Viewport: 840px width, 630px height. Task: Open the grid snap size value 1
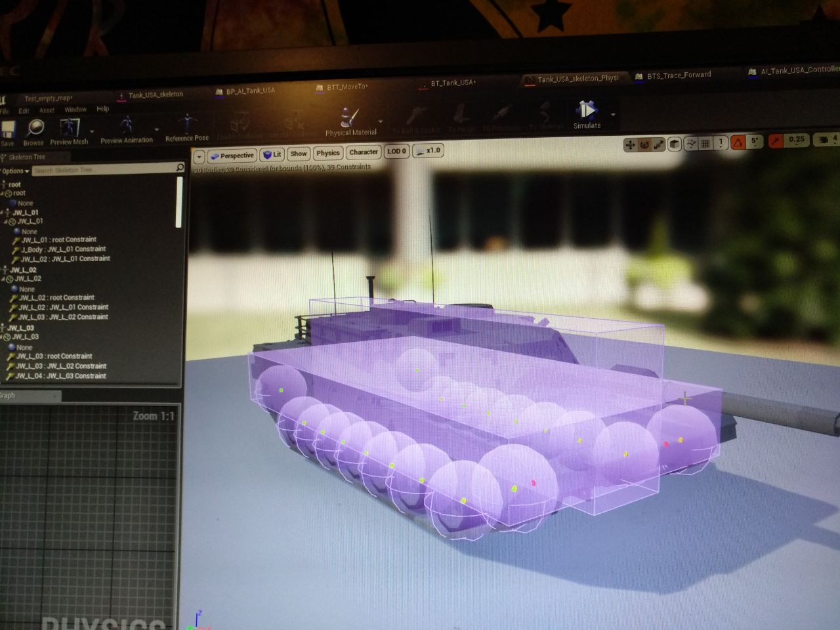point(721,142)
